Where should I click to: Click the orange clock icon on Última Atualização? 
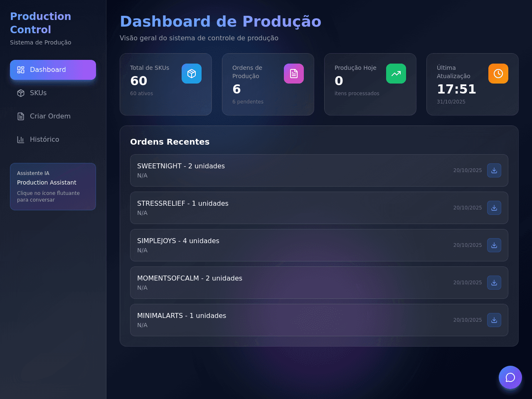coord(498,74)
